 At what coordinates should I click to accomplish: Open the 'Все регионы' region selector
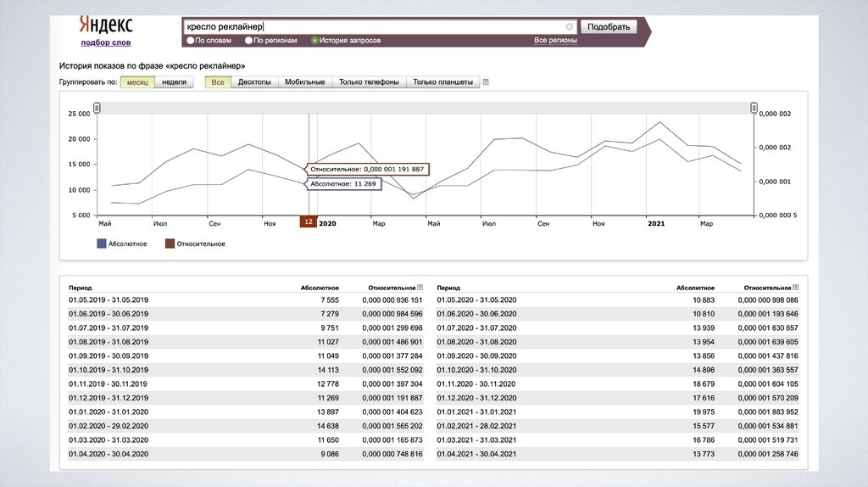point(555,40)
